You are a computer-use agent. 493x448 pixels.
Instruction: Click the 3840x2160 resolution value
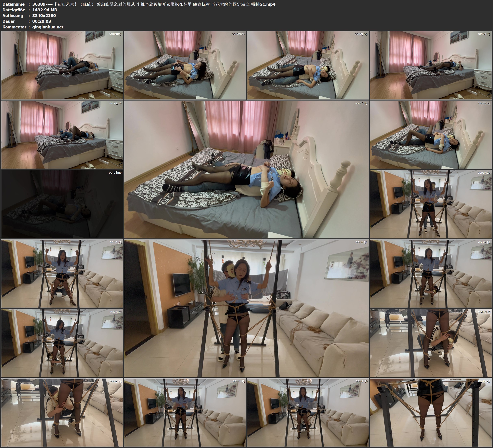click(x=44, y=16)
